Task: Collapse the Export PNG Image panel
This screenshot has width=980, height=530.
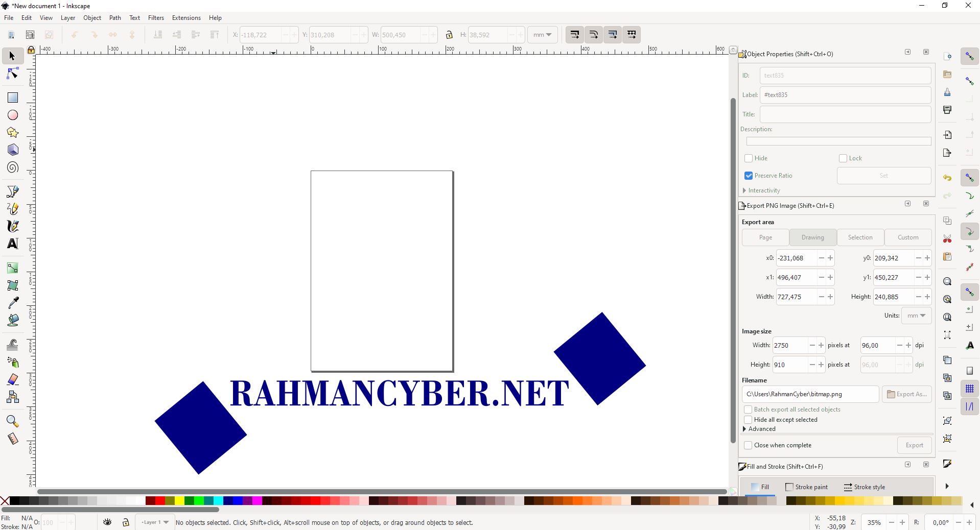Action: [907, 204]
